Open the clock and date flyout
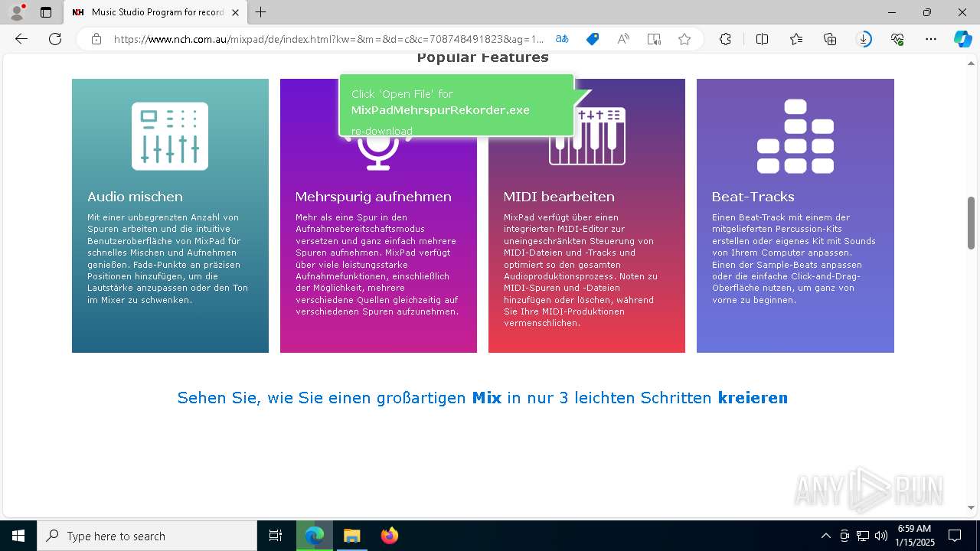980x551 pixels. coord(914,536)
